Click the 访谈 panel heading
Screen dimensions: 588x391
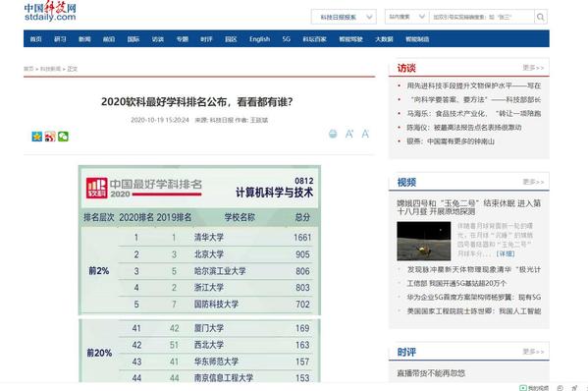406,69
